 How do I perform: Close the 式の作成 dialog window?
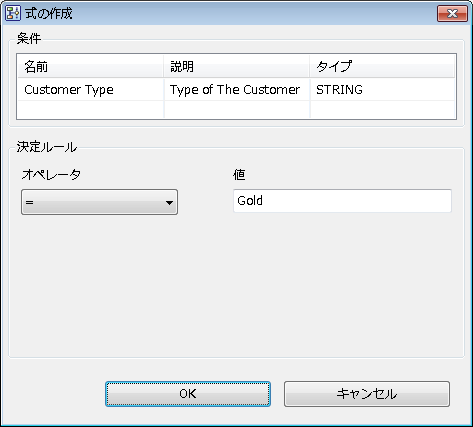[452, 14]
